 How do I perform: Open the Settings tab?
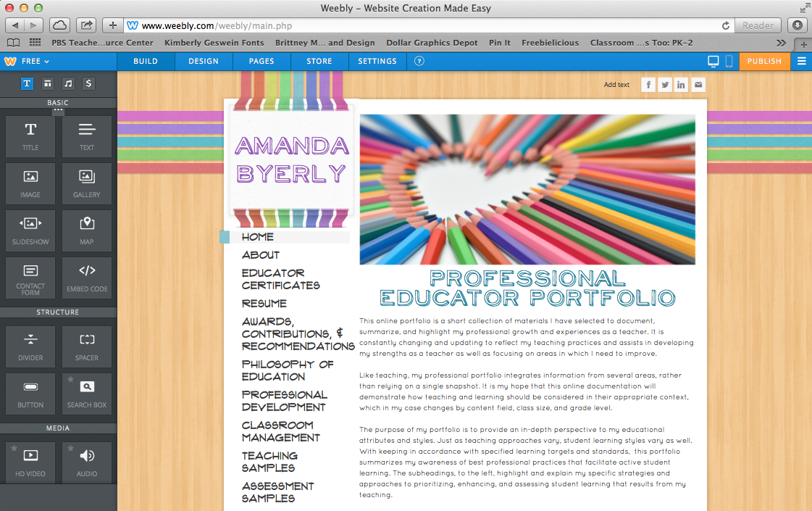coord(377,62)
